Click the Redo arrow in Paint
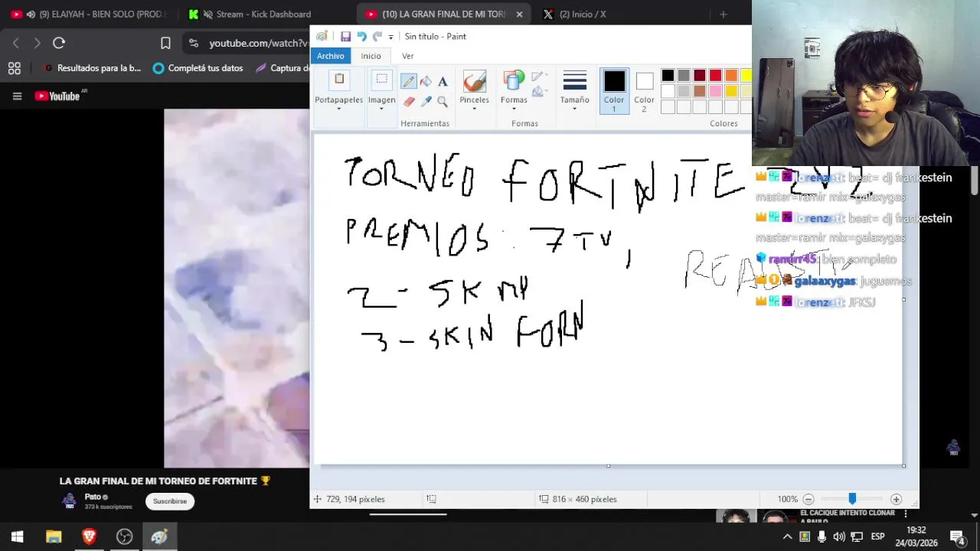The height and width of the screenshot is (551, 980). tap(377, 36)
